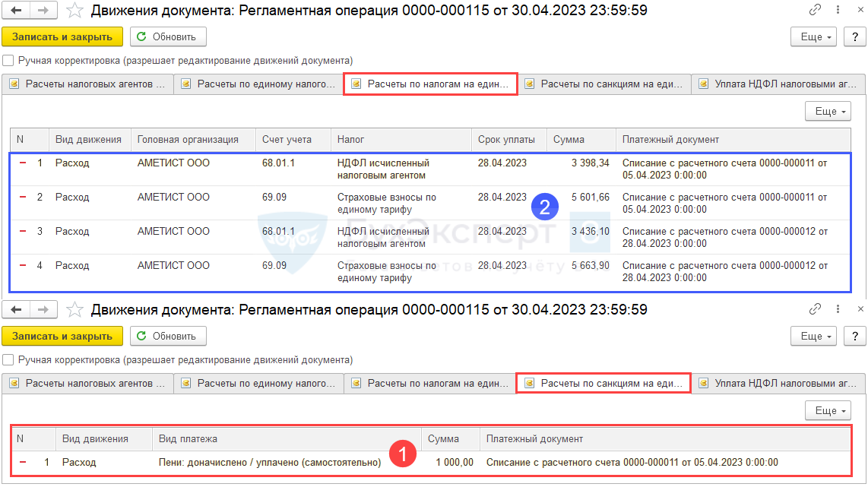
Task: Click НДФЛ исчисленный налоговым агентом in row 3
Action: [401, 237]
